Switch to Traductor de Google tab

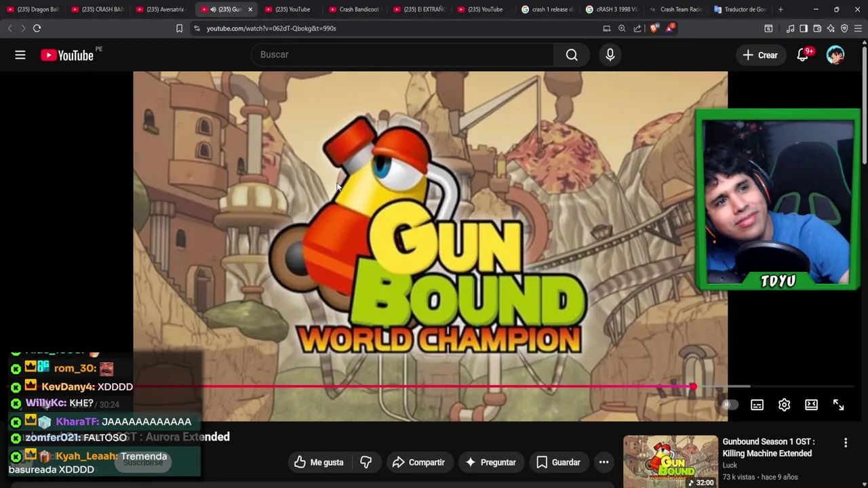coord(742,9)
